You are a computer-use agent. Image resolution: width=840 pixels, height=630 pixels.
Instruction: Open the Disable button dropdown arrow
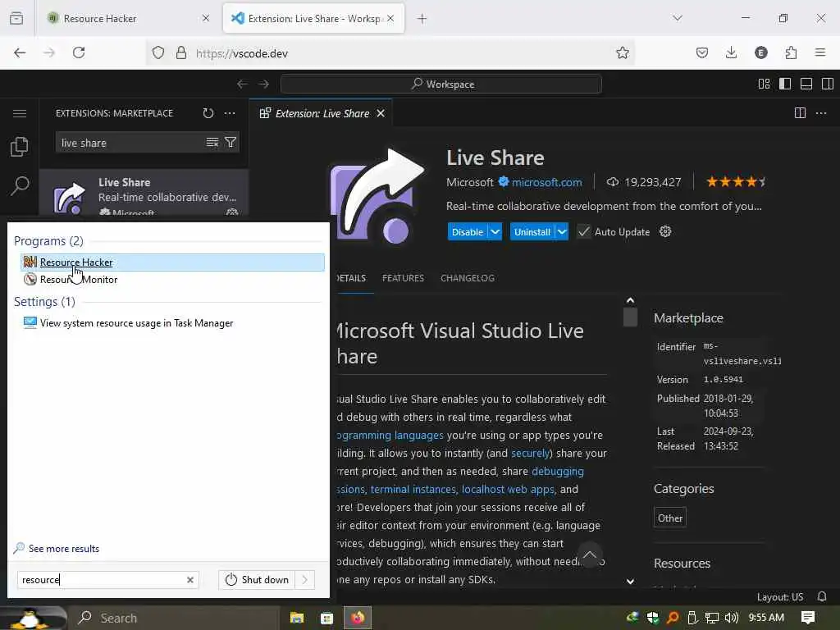(x=495, y=232)
